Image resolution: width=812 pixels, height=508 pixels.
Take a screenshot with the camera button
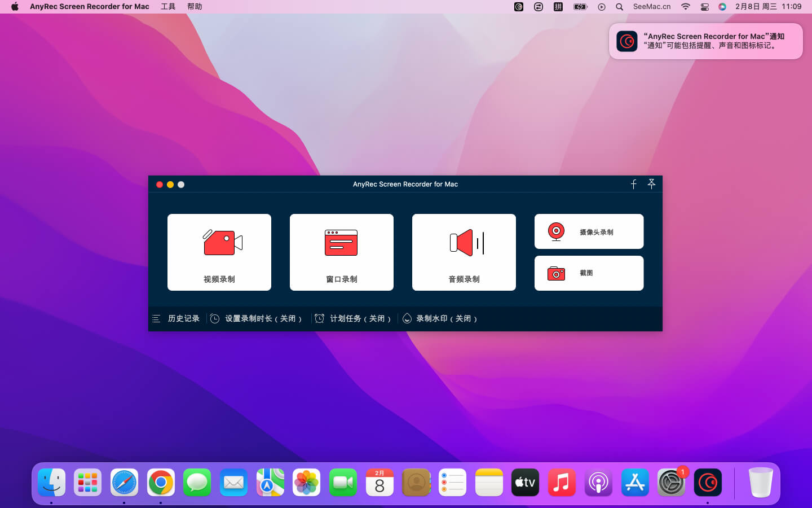[x=589, y=273]
